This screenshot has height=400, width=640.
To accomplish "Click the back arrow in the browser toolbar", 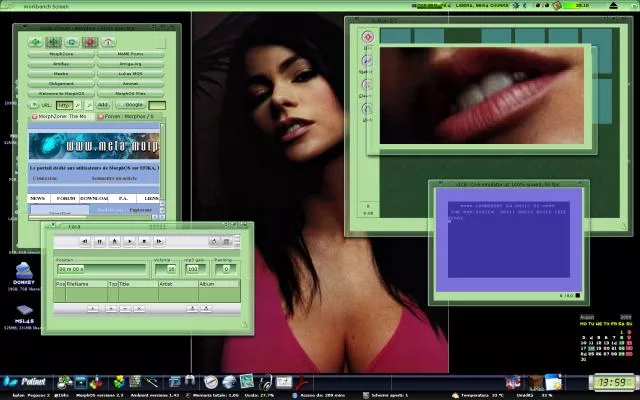I will click(35, 43).
